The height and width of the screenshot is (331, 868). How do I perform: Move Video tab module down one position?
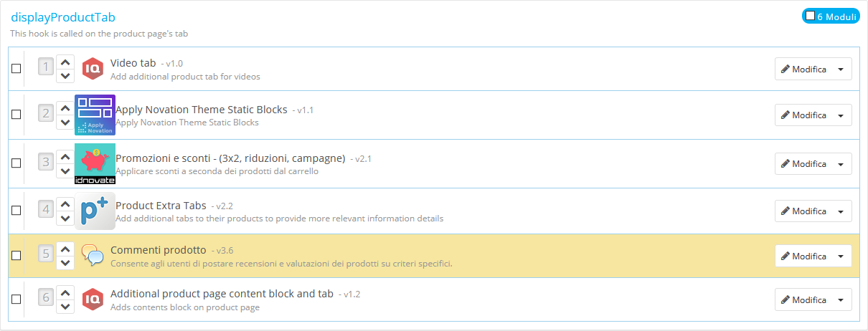pos(65,75)
